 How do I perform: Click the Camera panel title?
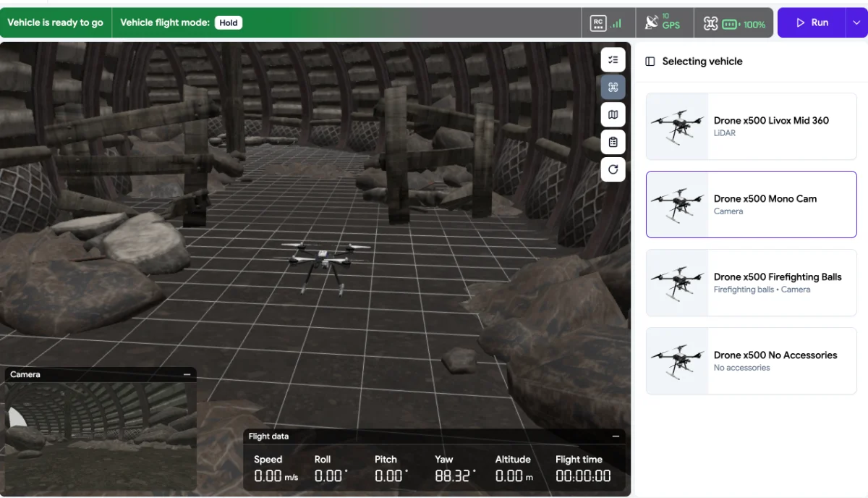pos(25,375)
